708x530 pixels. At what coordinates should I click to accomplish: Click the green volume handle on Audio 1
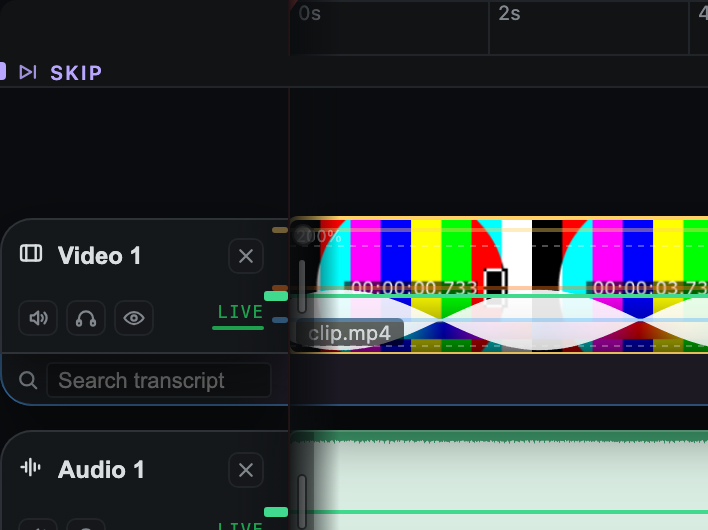pos(276,512)
